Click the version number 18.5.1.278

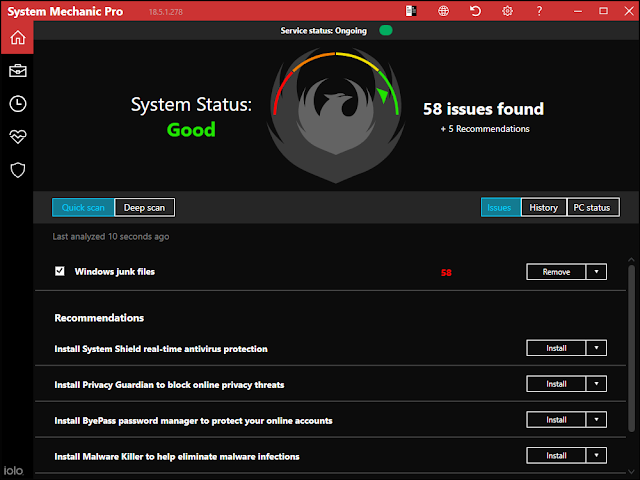[166, 12]
